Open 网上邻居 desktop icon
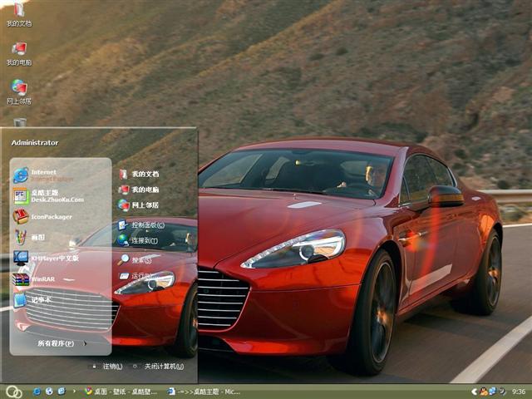The image size is (532, 399). click(x=19, y=92)
